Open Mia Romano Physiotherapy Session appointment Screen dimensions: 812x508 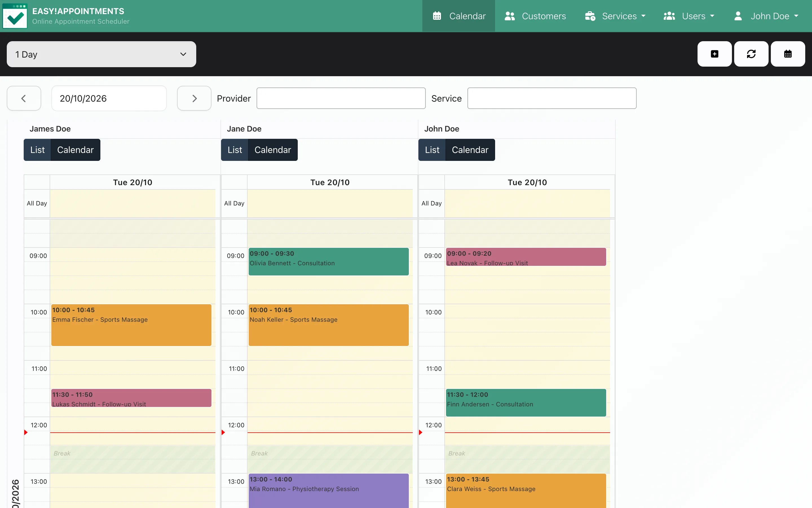click(x=328, y=491)
